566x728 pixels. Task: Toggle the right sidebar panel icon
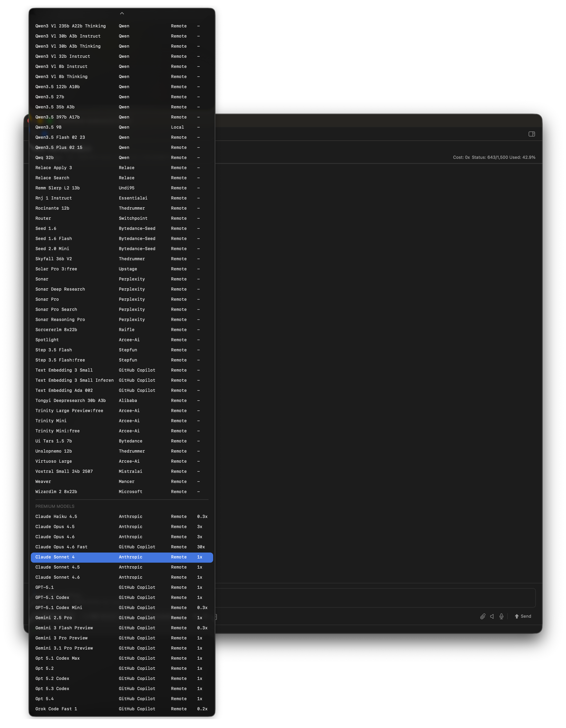pos(532,134)
